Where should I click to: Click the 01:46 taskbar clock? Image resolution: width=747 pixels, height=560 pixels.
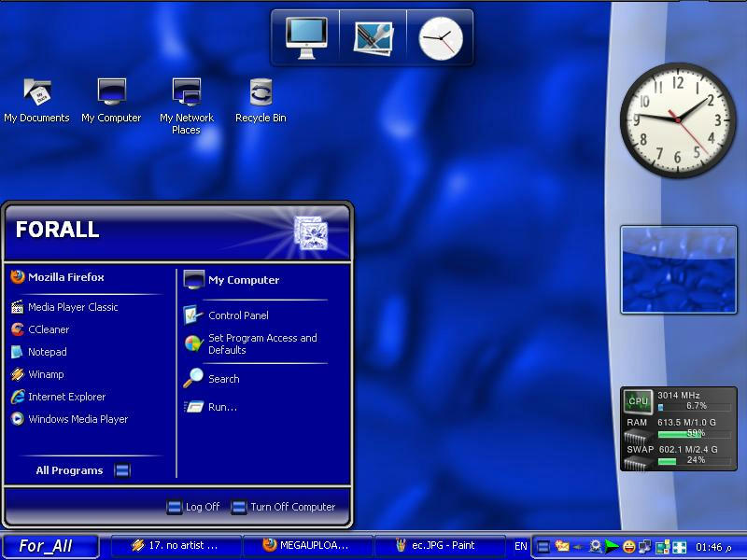(713, 547)
